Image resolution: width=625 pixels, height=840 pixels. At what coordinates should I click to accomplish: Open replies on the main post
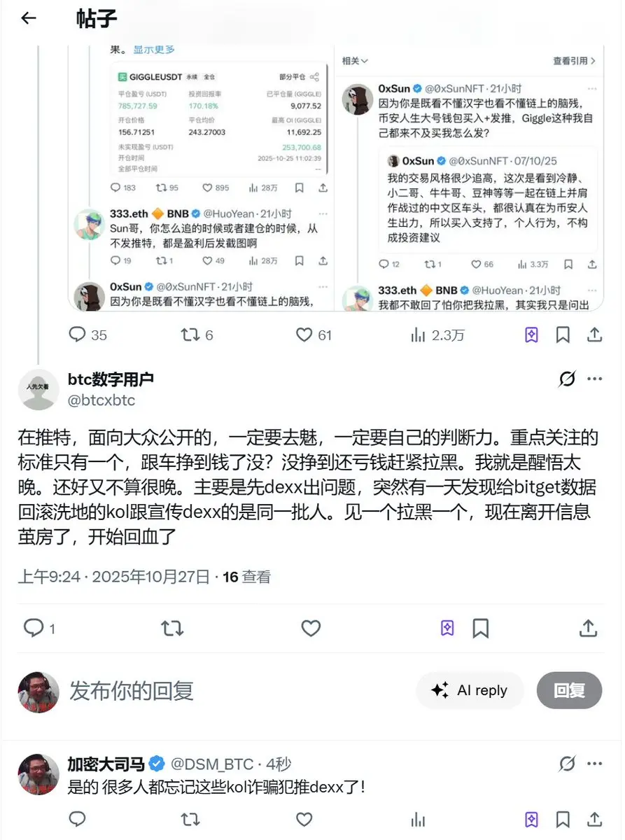click(39, 628)
